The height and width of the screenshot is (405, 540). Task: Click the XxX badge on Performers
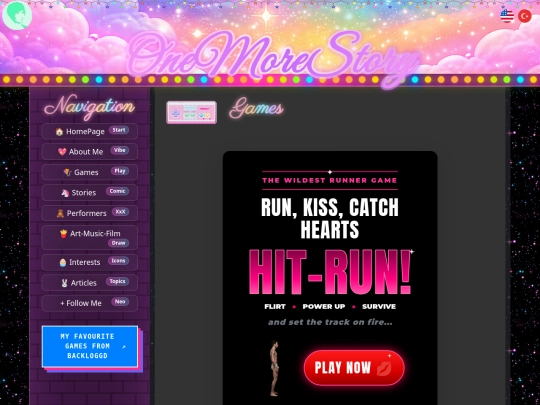point(120,211)
